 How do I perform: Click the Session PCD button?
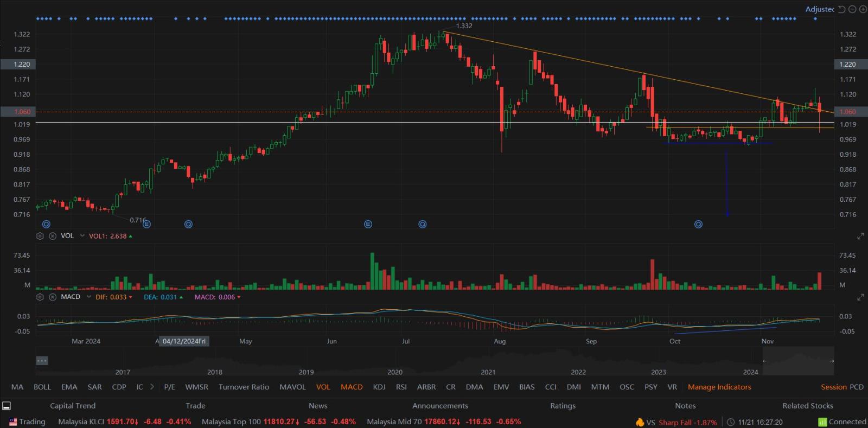click(x=842, y=387)
